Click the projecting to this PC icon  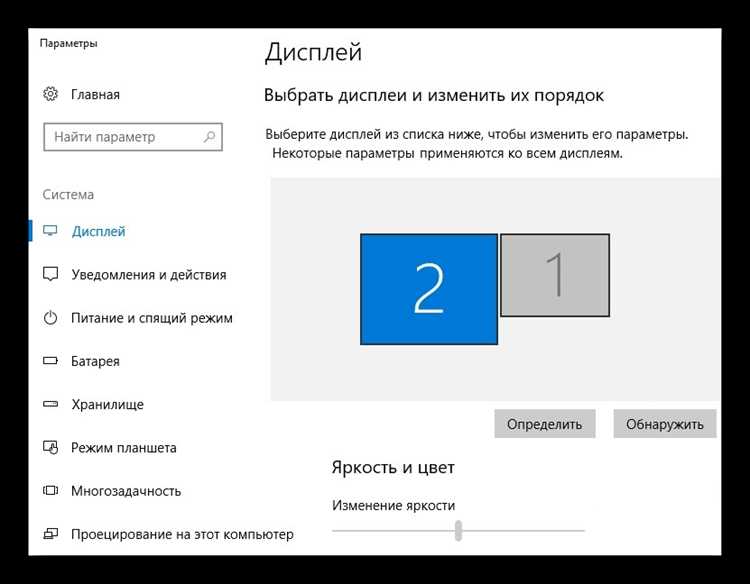(50, 534)
